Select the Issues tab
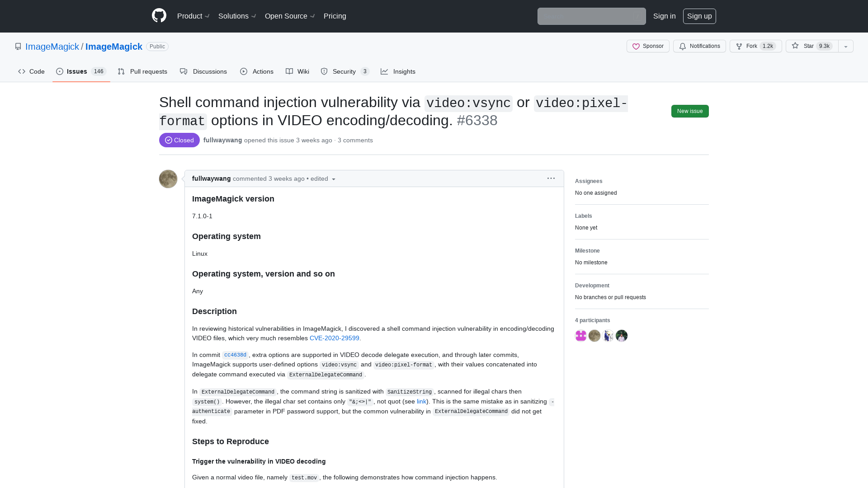Viewport: 868px width, 488px height. coord(80,71)
